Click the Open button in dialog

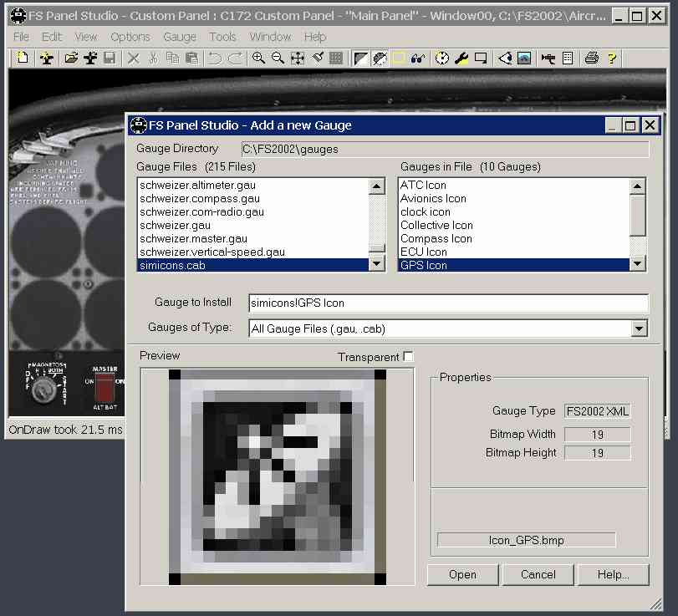tap(462, 574)
